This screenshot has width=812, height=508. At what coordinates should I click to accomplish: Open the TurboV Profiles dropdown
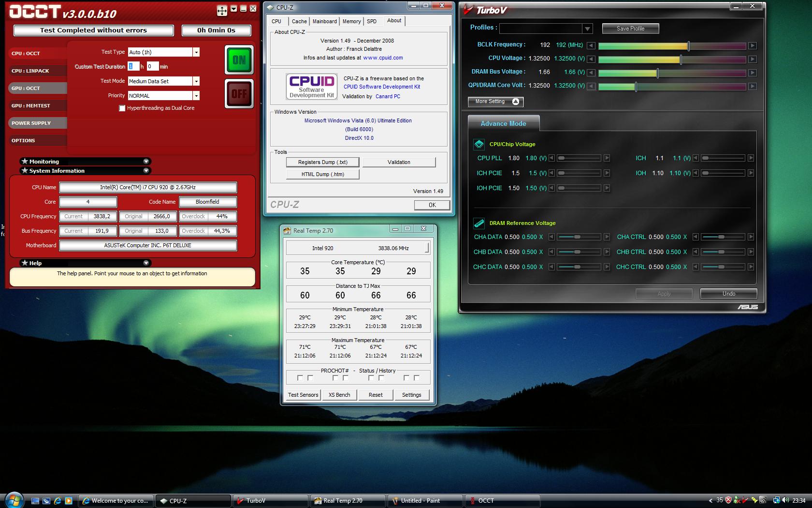587,29
